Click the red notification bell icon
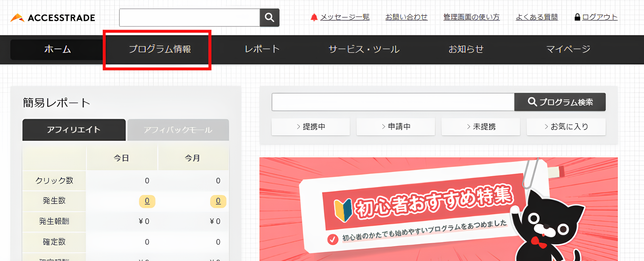This screenshot has width=644, height=261. pos(314,17)
